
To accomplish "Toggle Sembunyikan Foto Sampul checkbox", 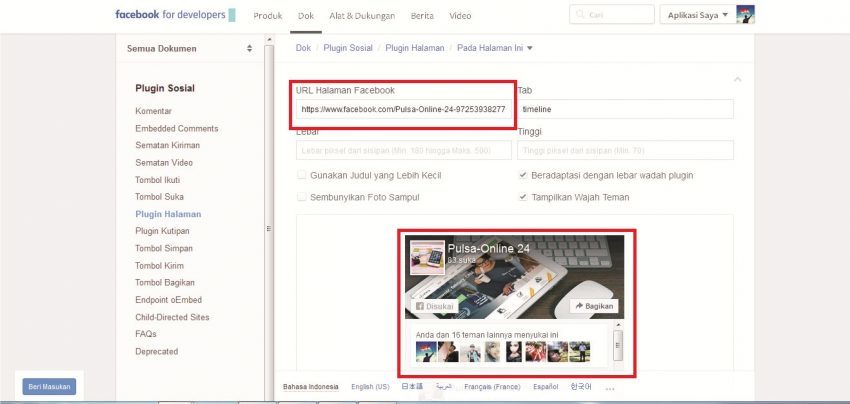I will (x=302, y=197).
